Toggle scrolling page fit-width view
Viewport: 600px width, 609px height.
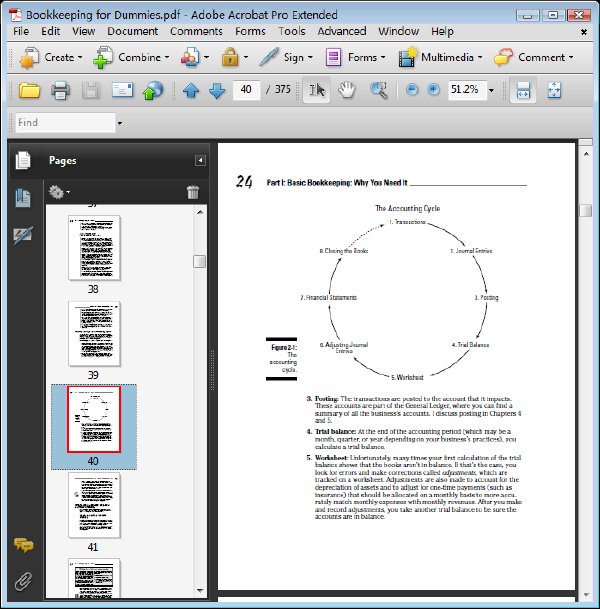[x=523, y=90]
